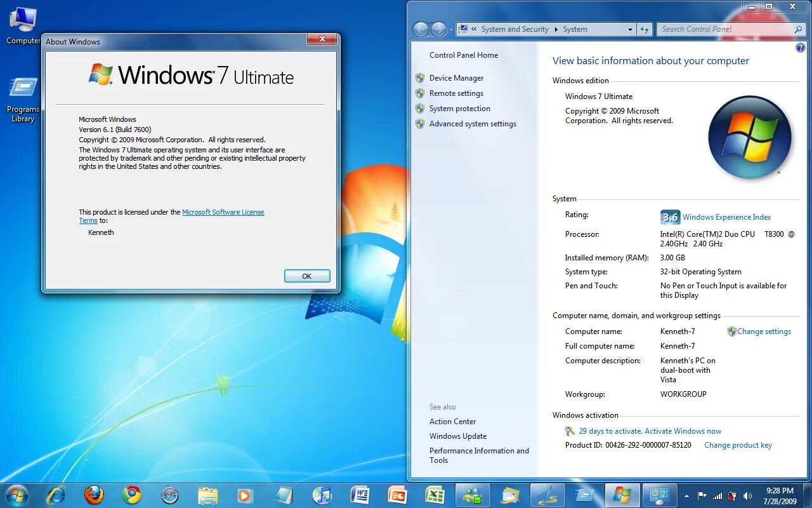The width and height of the screenshot is (812, 508).
Task: Click the 3.00 GB installed memory value
Action: coord(672,258)
